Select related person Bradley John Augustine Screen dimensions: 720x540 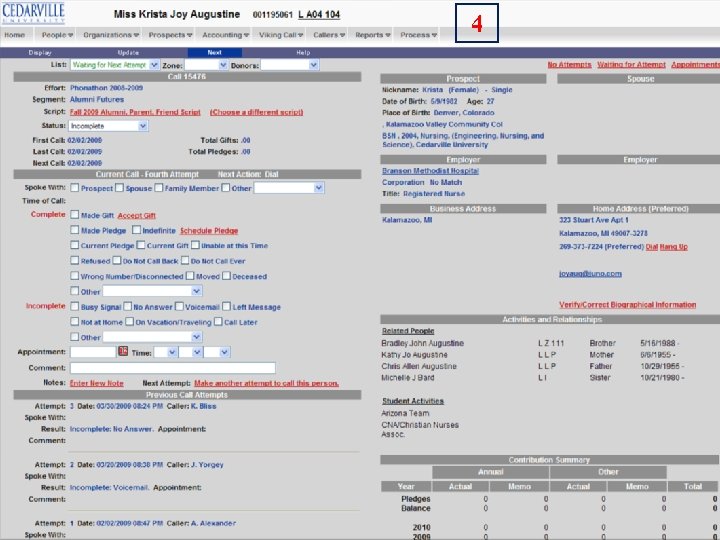422,343
